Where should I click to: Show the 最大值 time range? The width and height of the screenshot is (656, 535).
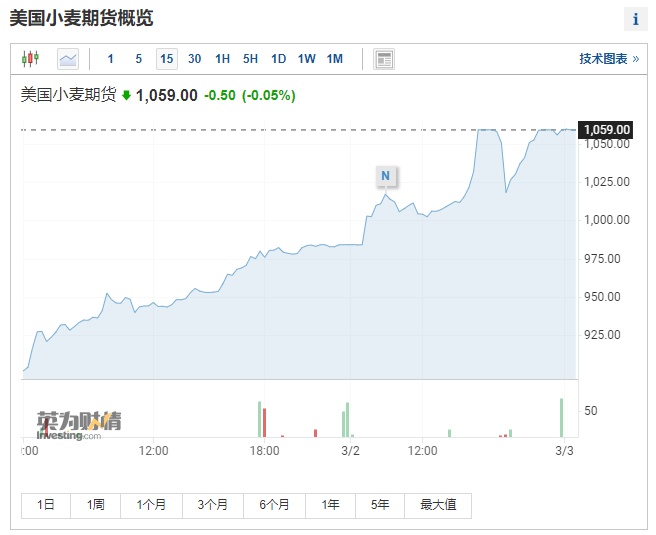(x=438, y=505)
